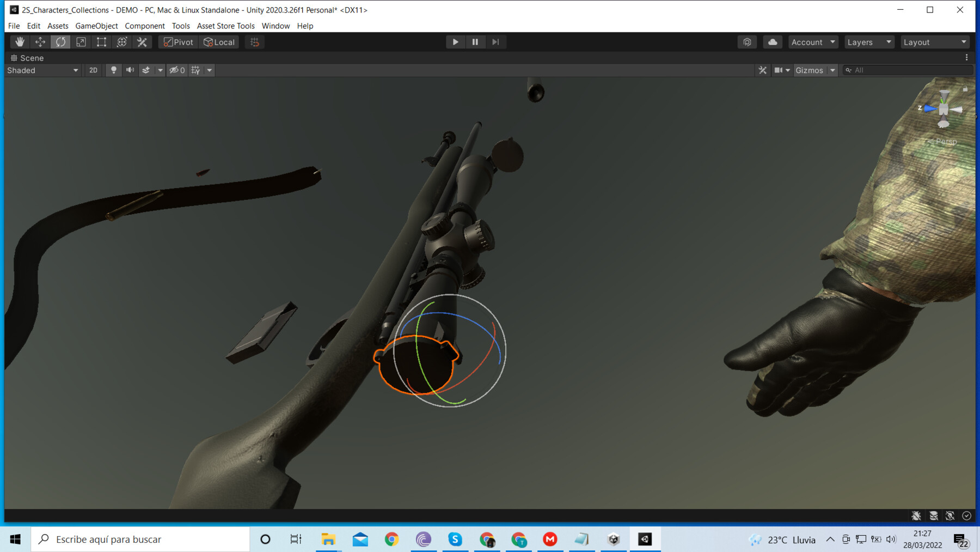Click the Gizmos button
Image resolution: width=980 pixels, height=552 pixels.
(x=810, y=70)
